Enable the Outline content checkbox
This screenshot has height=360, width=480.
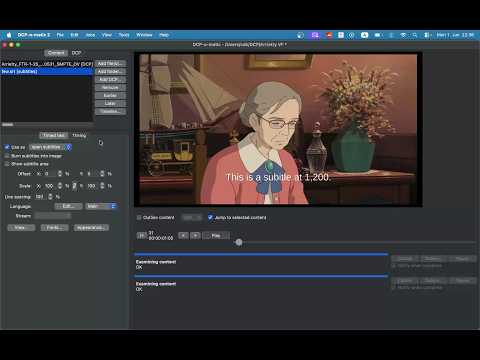coord(139,217)
